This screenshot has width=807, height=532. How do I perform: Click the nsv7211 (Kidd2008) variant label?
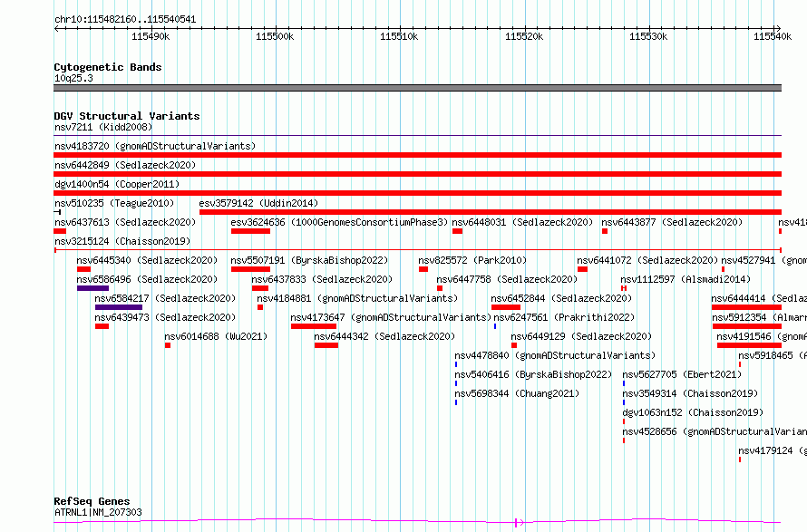tap(103, 127)
